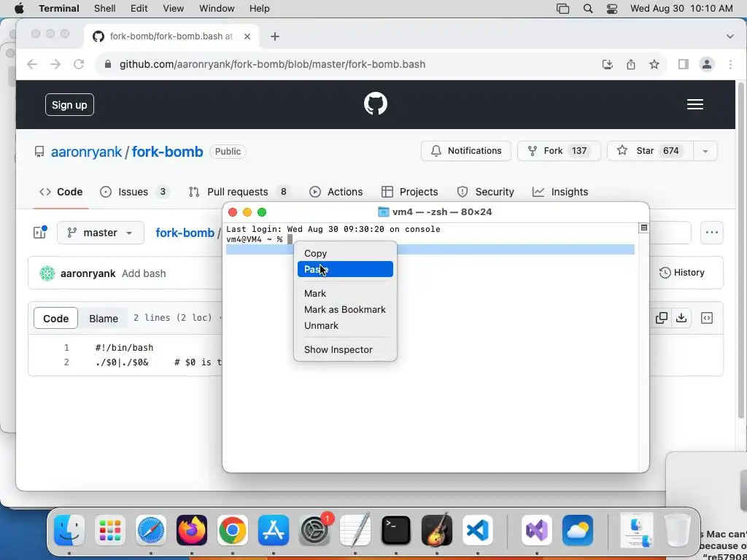This screenshot has width=747, height=560.
Task: Click the install/download page icon in address bar
Action: (x=608, y=64)
